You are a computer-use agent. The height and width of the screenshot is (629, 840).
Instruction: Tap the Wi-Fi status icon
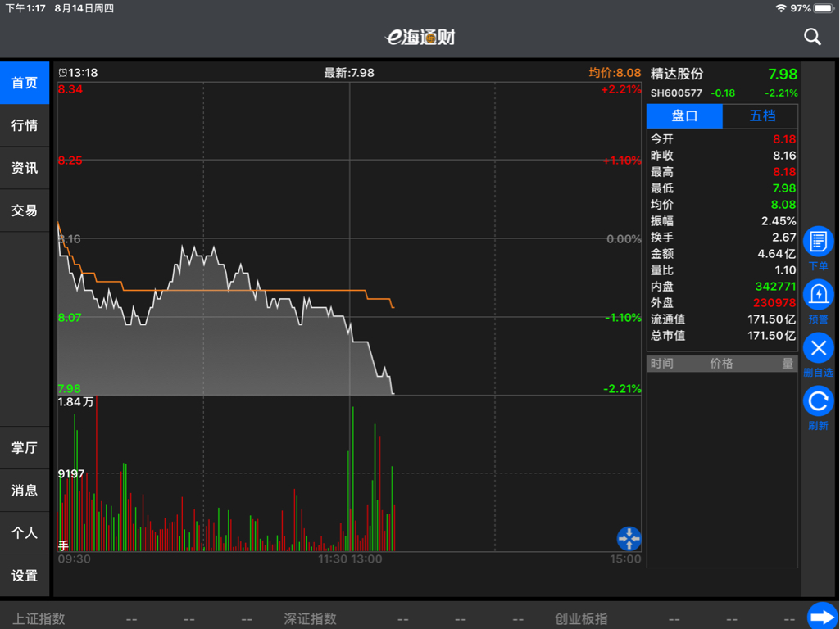(x=781, y=8)
